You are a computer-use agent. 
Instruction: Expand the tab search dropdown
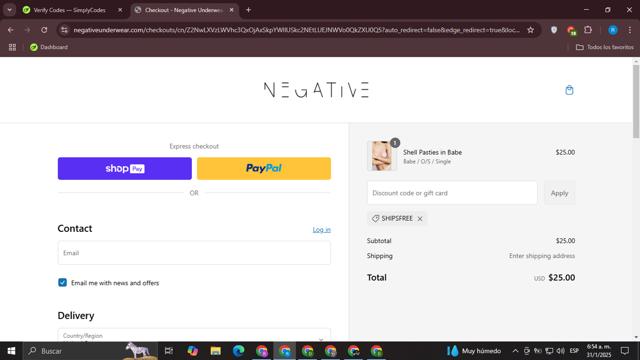[x=9, y=10]
